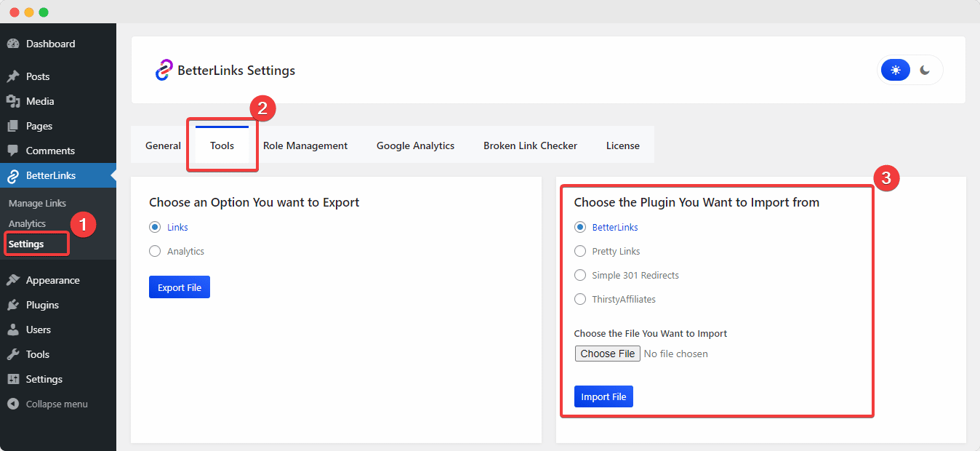This screenshot has width=980, height=451.
Task: Click the Import File button
Action: 603,396
